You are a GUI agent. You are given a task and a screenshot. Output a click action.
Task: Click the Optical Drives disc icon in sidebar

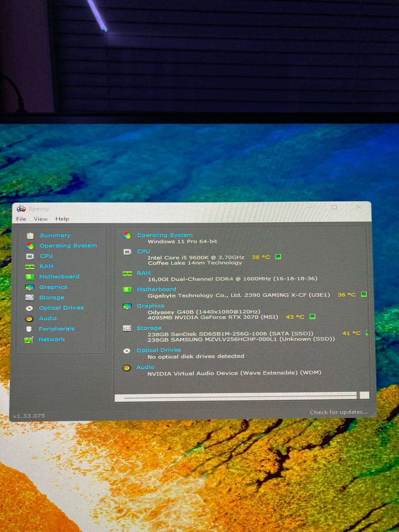click(x=30, y=308)
